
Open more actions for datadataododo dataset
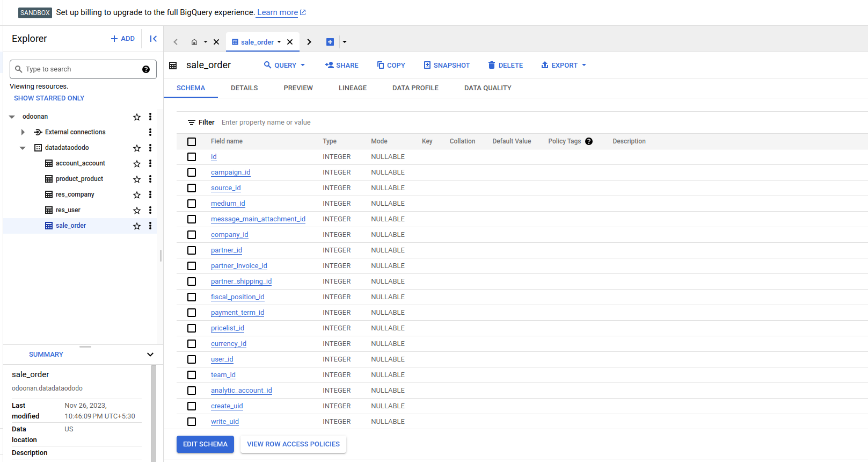tap(150, 148)
